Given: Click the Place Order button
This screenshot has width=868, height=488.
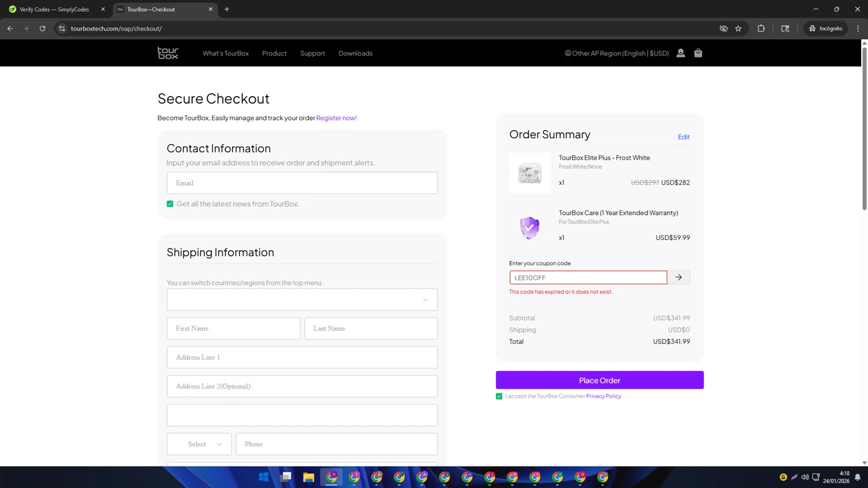Looking at the screenshot, I should click(599, 380).
